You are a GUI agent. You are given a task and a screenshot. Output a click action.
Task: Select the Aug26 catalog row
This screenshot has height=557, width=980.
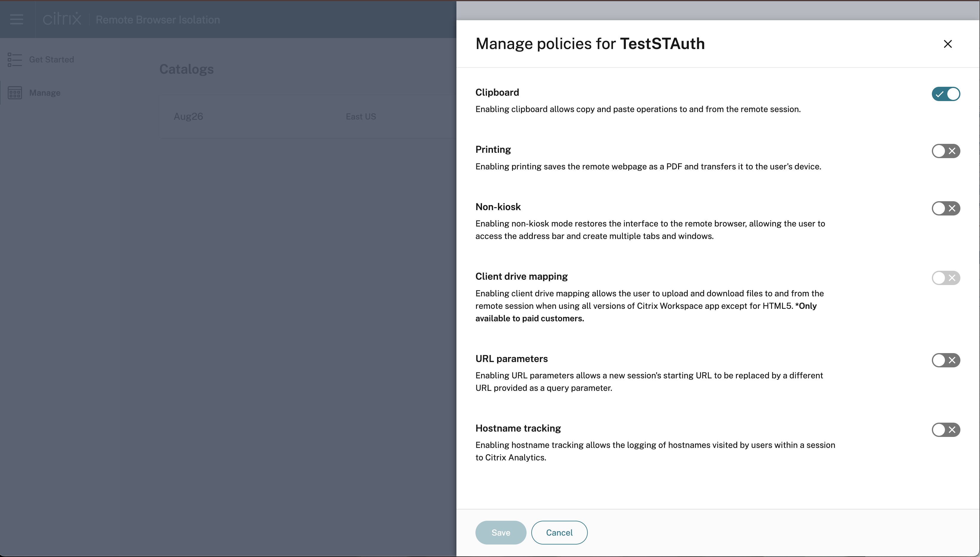(x=188, y=117)
